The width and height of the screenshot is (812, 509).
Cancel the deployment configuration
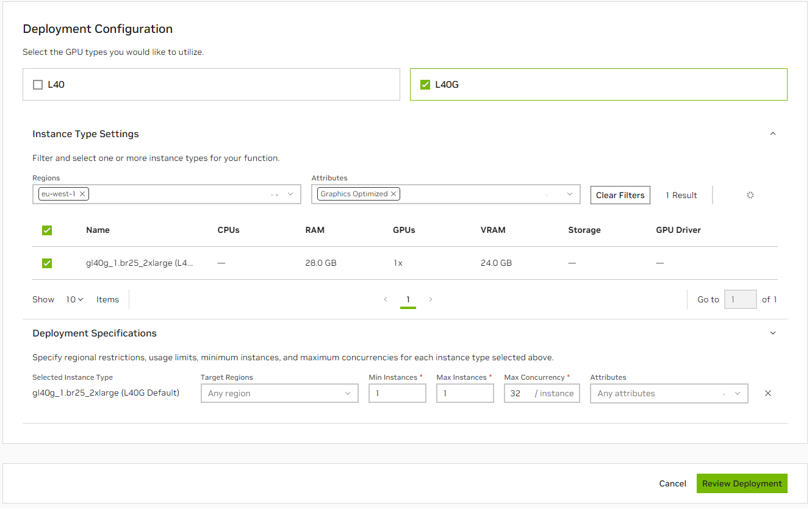[672, 483]
